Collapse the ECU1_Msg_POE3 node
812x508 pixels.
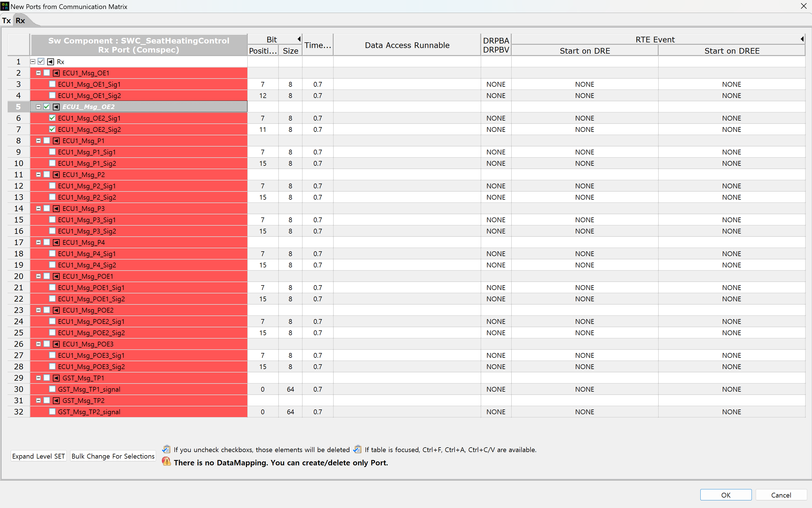tap(38, 344)
